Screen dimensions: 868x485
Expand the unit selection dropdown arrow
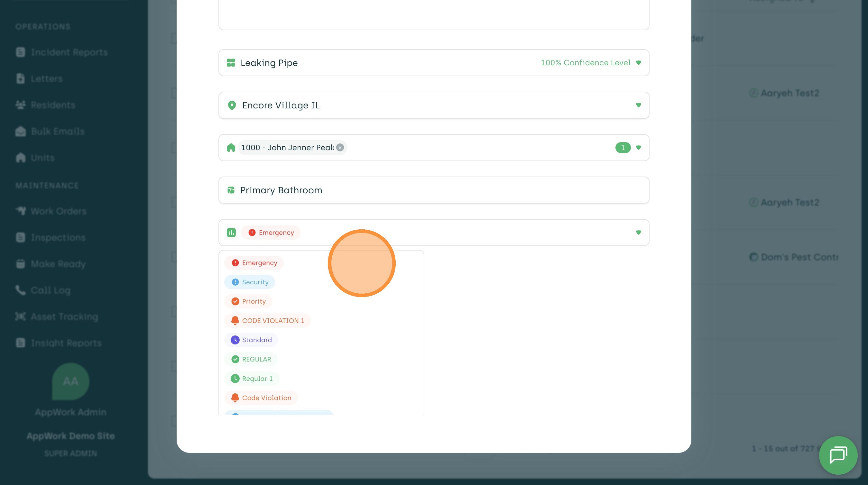(x=638, y=148)
